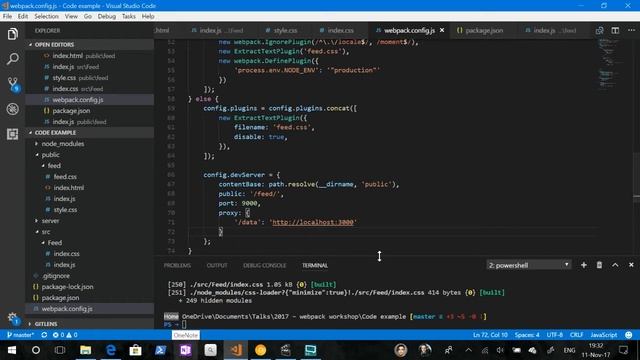This screenshot has width=640, height=360.
Task: Open File Explorer from taskbar
Action: click(x=85, y=350)
